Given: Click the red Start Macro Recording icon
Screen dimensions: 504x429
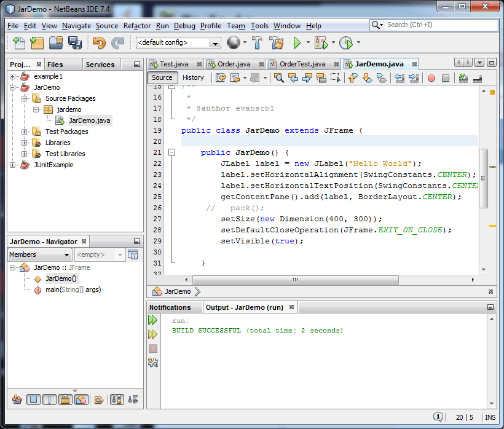Looking at the screenshot, I should pyautogui.click(x=431, y=78).
